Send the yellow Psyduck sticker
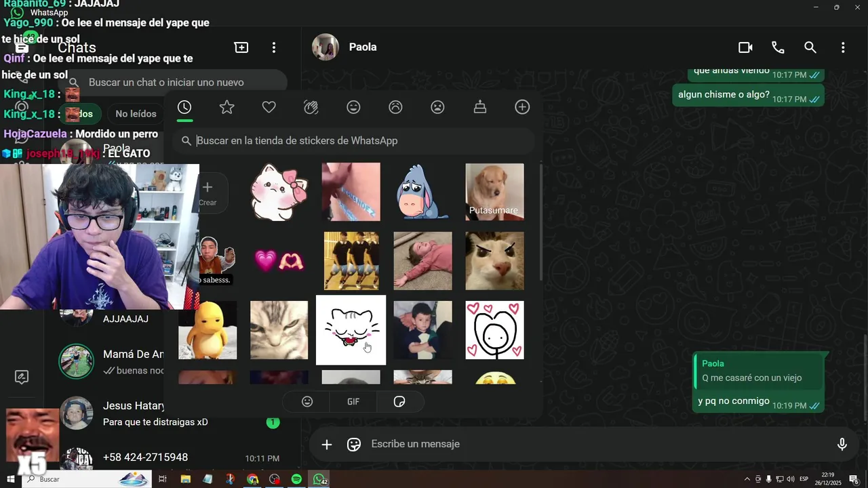 click(x=208, y=330)
